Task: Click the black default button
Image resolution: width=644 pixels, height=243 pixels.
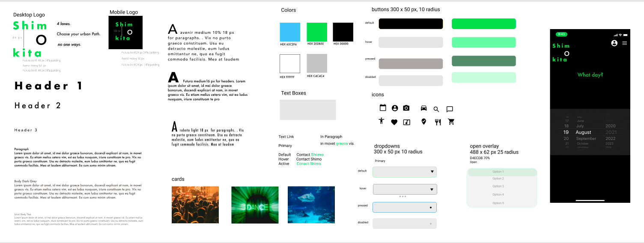Action: [x=411, y=24]
